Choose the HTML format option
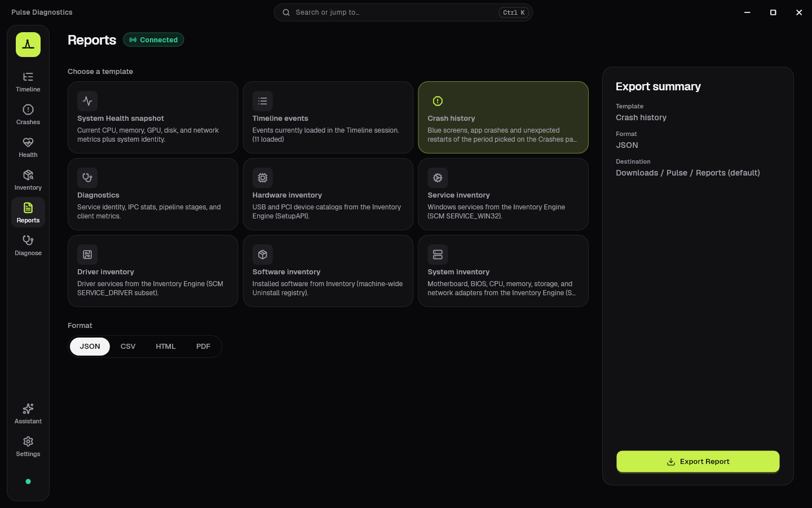Image resolution: width=812 pixels, height=508 pixels. (x=166, y=347)
